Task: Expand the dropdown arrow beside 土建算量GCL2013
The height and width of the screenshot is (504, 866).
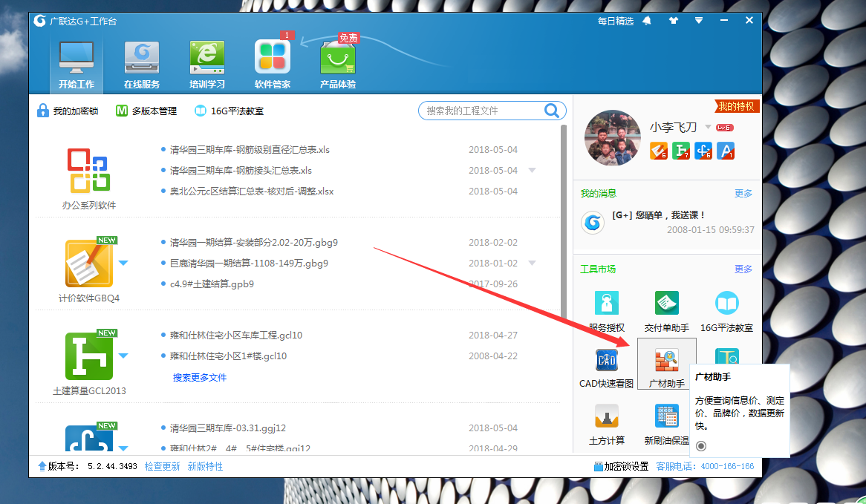Action: [x=123, y=356]
